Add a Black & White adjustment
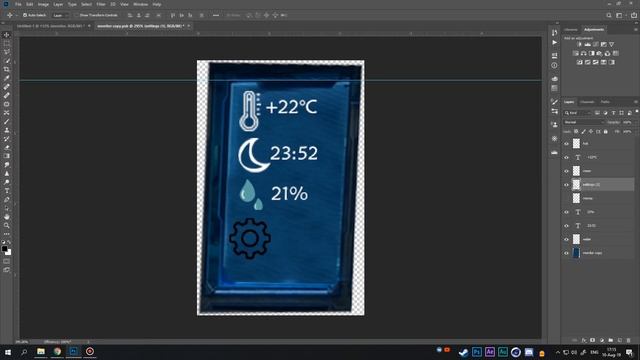This screenshot has width=640, height=360. (592, 53)
